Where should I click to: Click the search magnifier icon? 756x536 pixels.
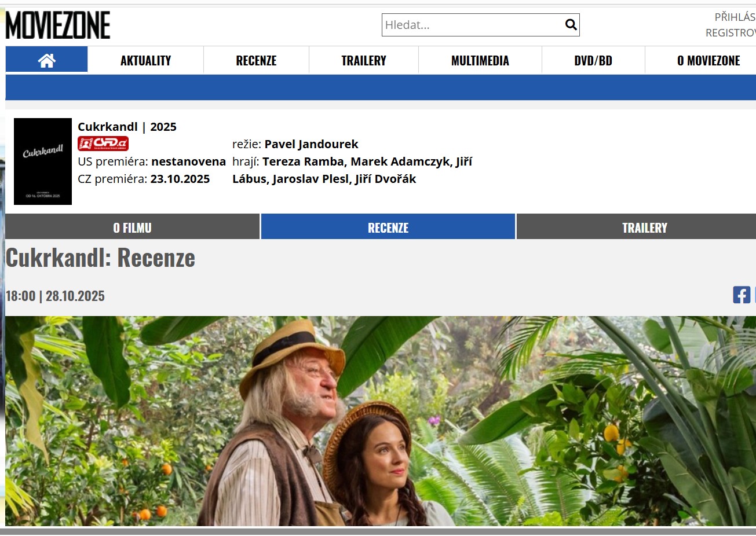click(x=571, y=25)
